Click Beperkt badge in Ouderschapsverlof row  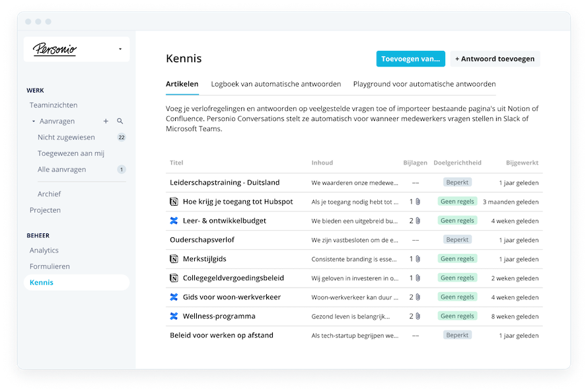tap(457, 240)
